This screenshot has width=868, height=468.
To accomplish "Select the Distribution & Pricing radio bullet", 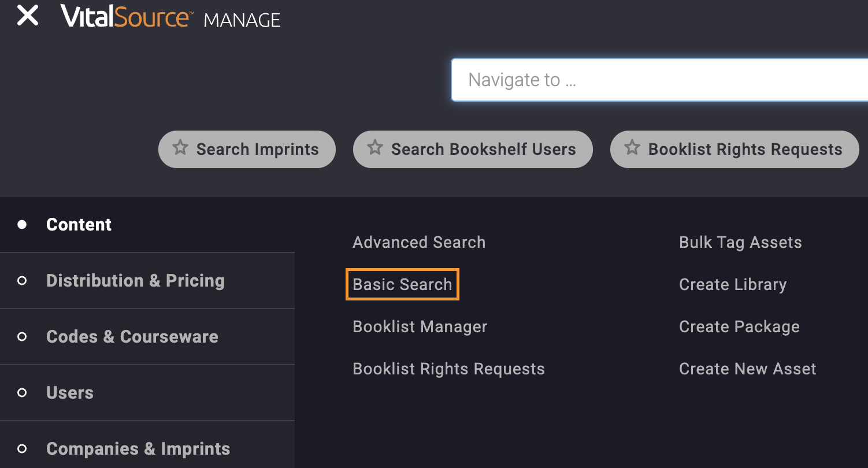I will (23, 281).
